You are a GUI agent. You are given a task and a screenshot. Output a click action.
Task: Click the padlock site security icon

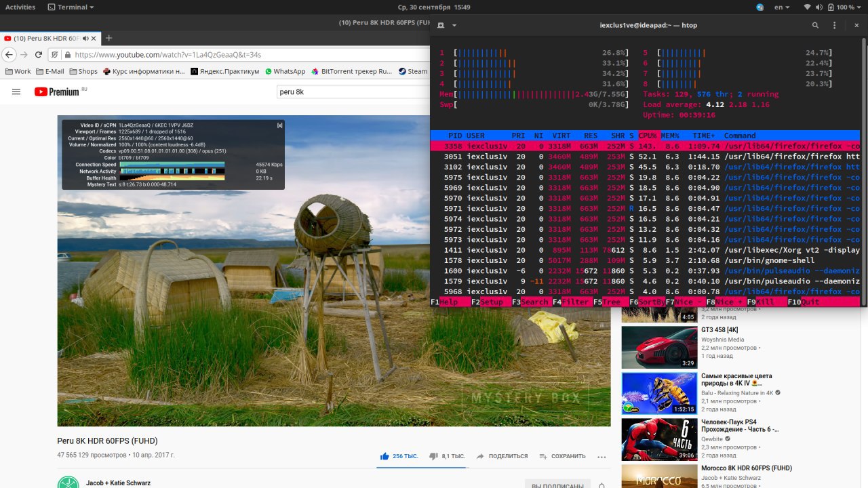(x=67, y=55)
